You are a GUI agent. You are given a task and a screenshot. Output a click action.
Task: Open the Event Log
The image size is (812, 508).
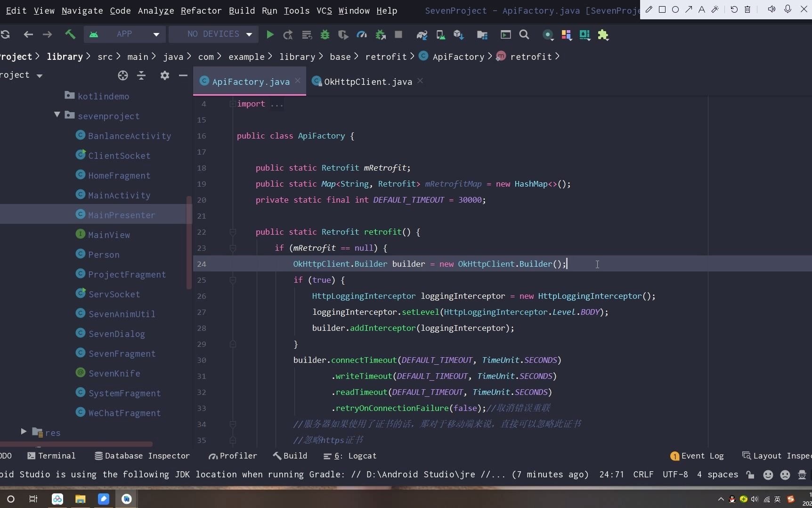[x=697, y=456]
